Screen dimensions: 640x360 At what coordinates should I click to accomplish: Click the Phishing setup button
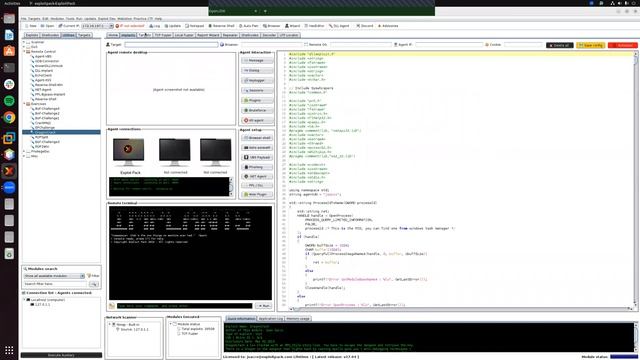257,167
